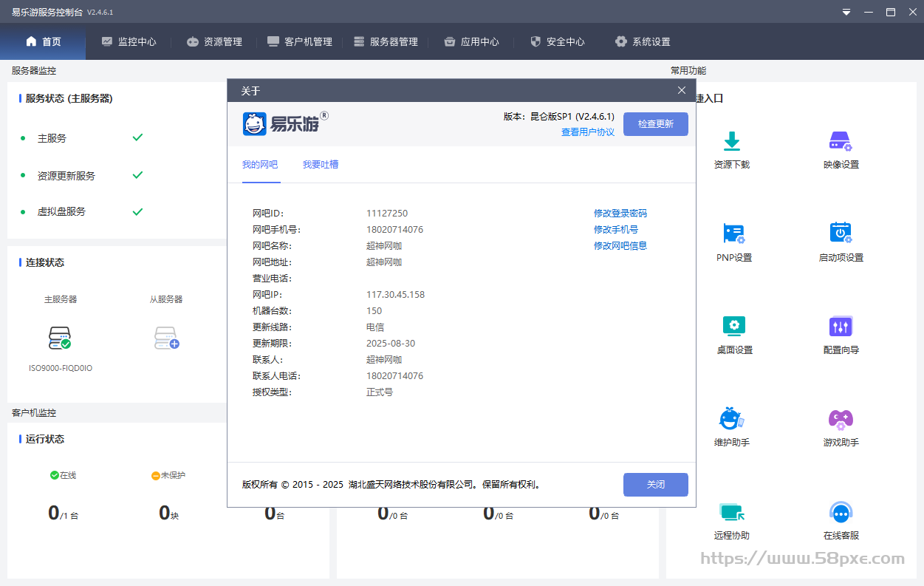This screenshot has height=586, width=924.
Task: Launch the 游戏助手 game assistant icon
Action: [841, 419]
